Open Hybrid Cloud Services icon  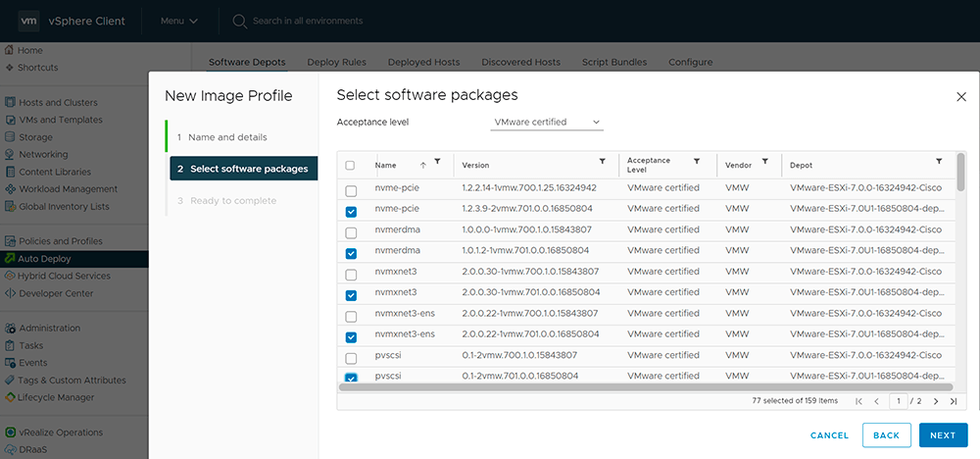pyautogui.click(x=10, y=276)
